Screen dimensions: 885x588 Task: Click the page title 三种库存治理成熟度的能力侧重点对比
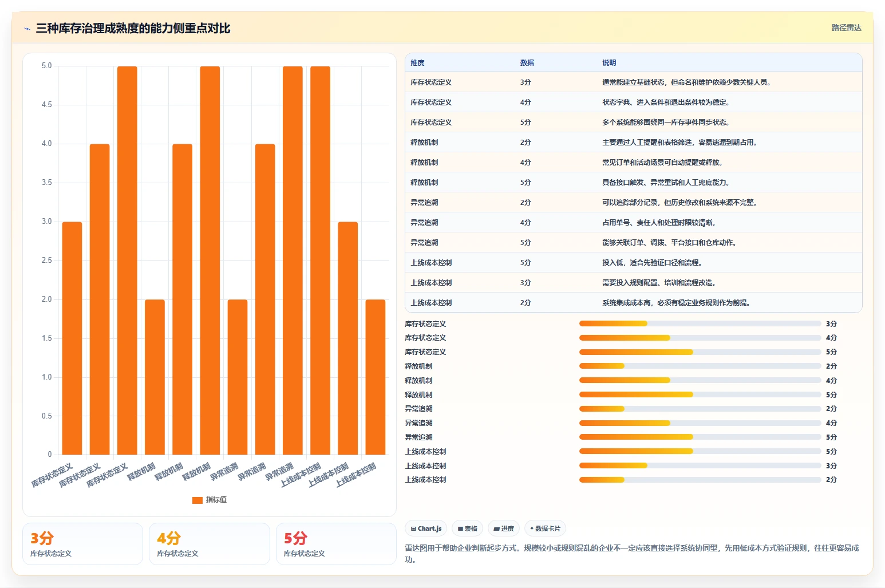133,28
